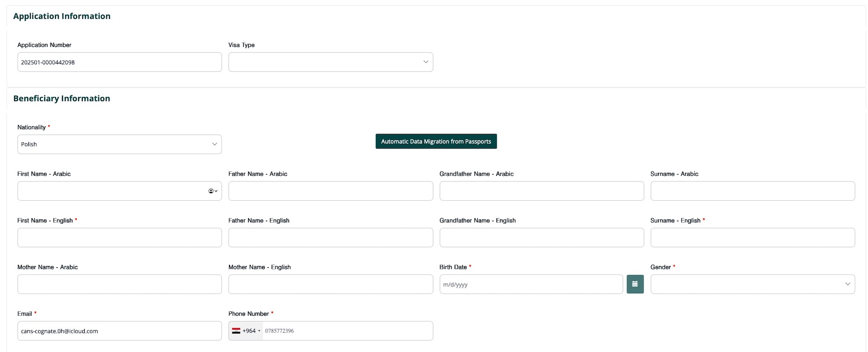Click the autofill contact icon in First Name Arabic

pos(213,191)
